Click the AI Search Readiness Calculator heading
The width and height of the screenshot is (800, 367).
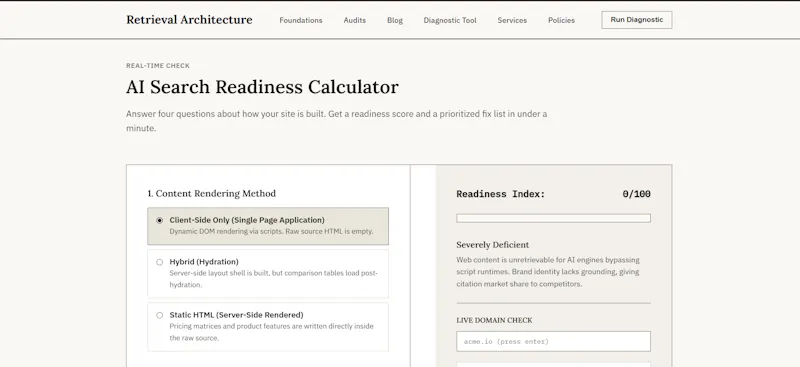pyautogui.click(x=262, y=87)
